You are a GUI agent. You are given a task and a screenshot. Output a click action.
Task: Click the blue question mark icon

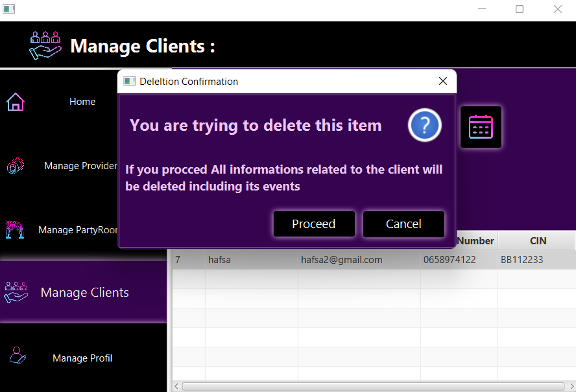pyautogui.click(x=424, y=125)
